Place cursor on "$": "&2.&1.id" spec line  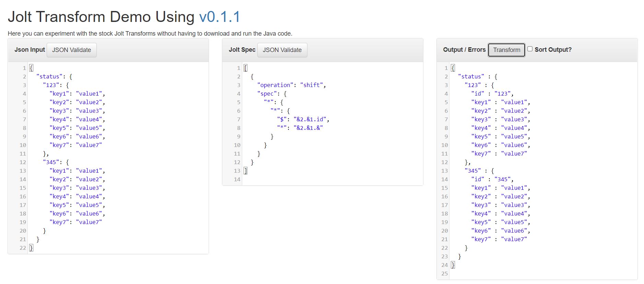[303, 119]
